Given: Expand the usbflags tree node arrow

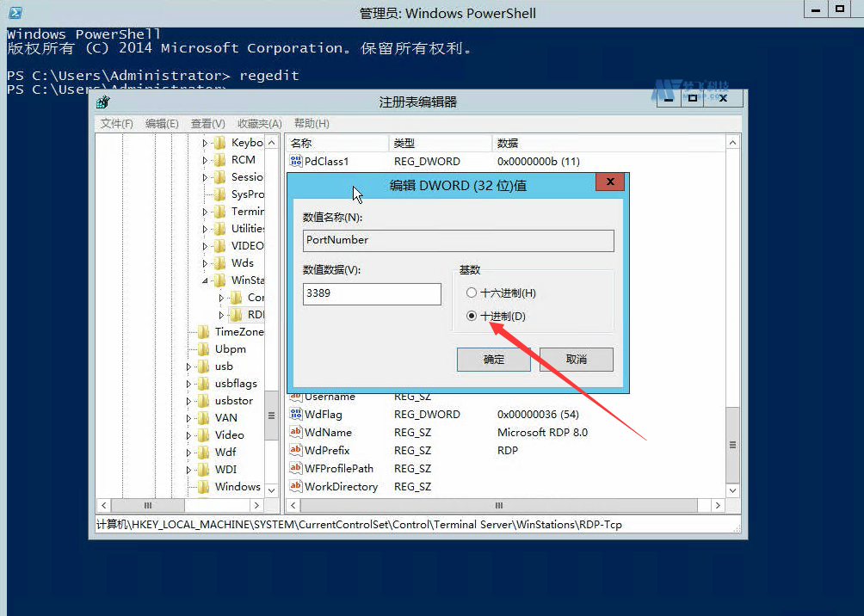Looking at the screenshot, I should tap(189, 384).
